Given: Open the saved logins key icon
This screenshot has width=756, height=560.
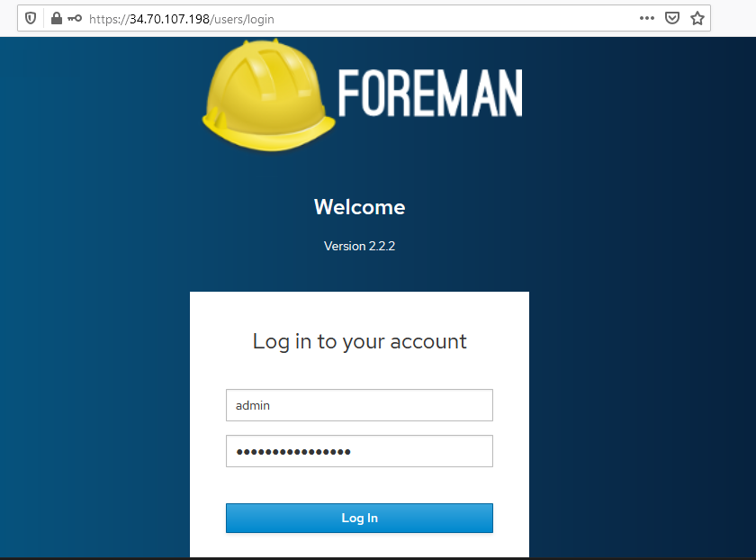Looking at the screenshot, I should pos(74,19).
